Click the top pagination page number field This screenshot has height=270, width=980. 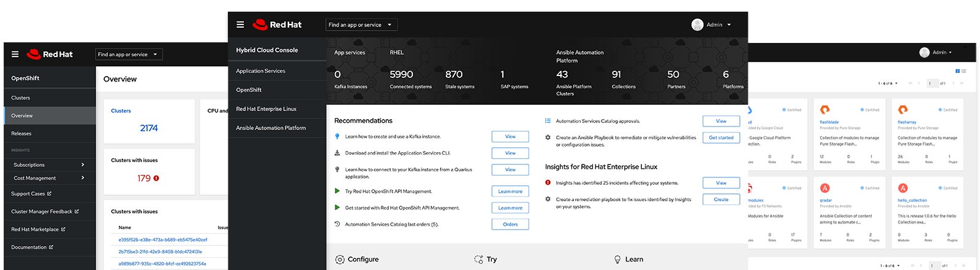932,83
